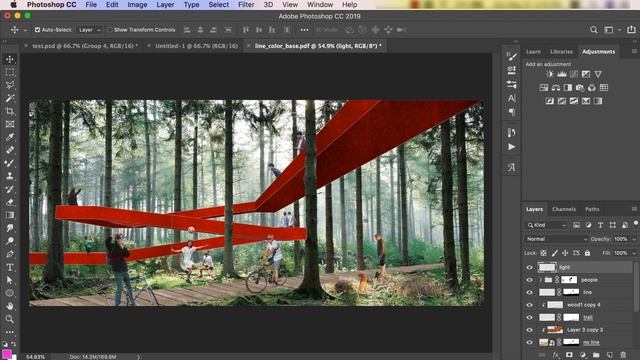
Task: Create a new group folder
Action: tap(596, 355)
